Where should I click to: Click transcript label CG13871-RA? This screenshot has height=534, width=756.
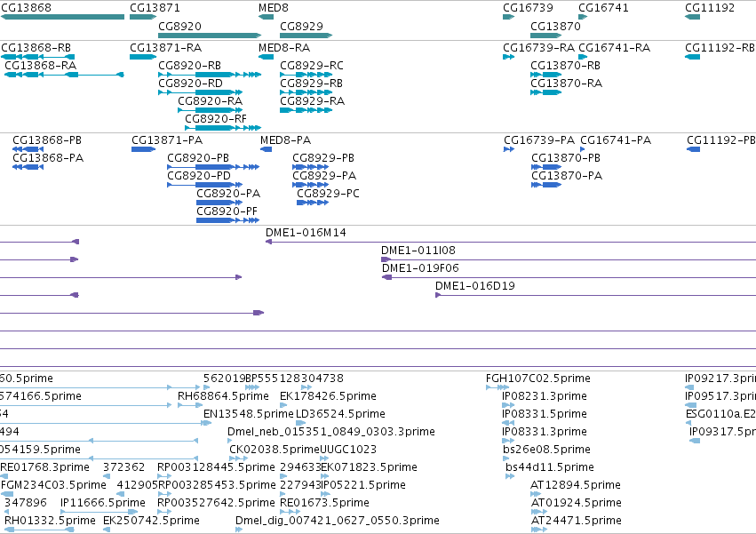(x=166, y=48)
